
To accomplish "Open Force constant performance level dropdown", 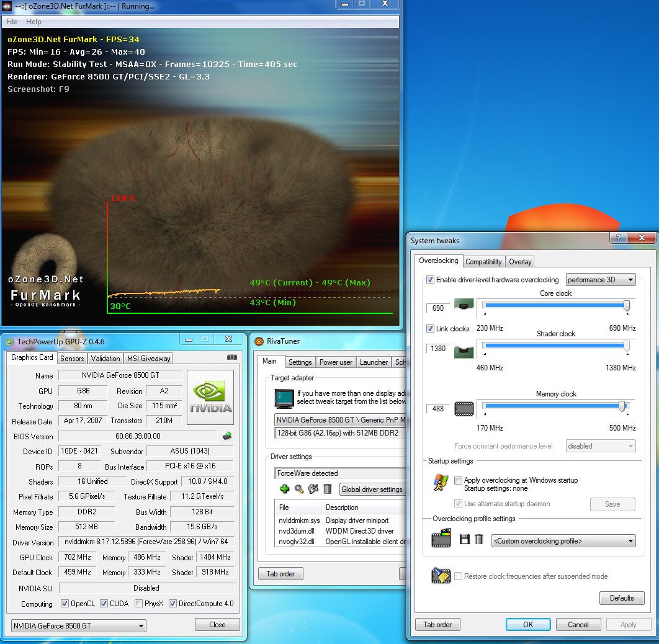I will pos(601,445).
